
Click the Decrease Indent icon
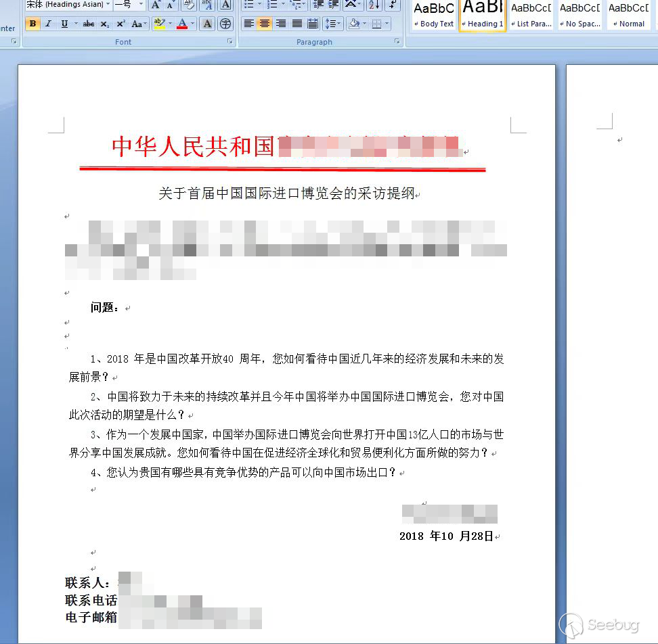[x=319, y=5]
